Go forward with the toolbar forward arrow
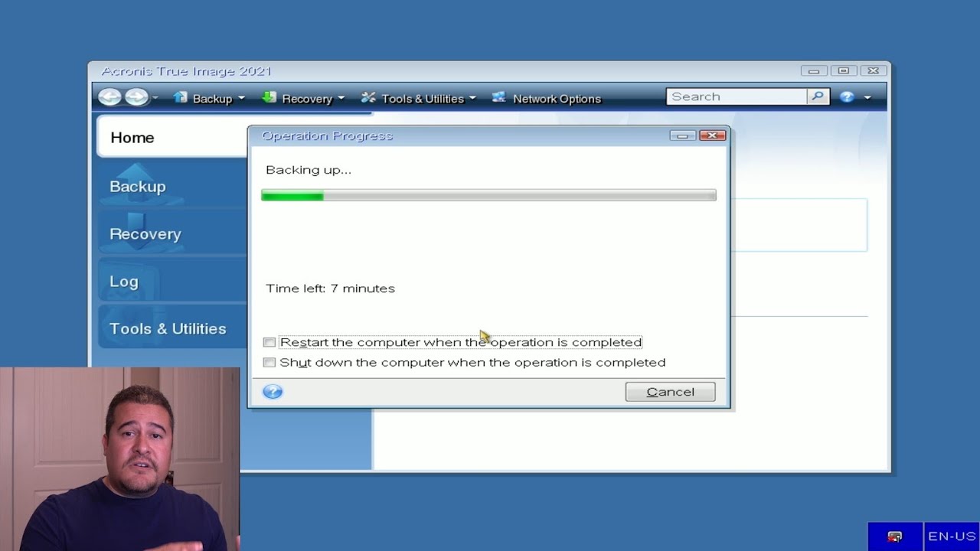This screenshot has height=551, width=980. (136, 97)
